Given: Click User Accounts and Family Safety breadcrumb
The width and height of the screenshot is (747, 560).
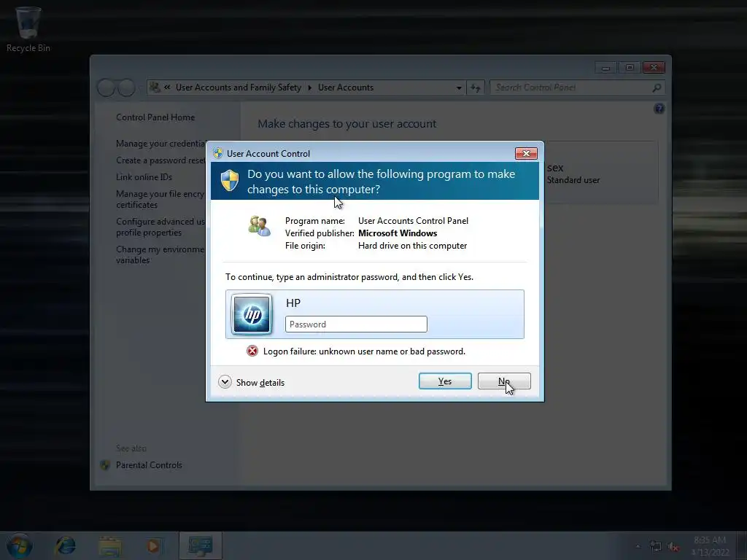Looking at the screenshot, I should (x=239, y=87).
